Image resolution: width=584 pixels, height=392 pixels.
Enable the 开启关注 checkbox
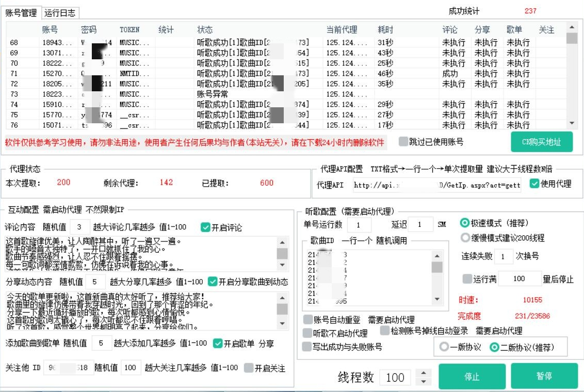tap(249, 368)
